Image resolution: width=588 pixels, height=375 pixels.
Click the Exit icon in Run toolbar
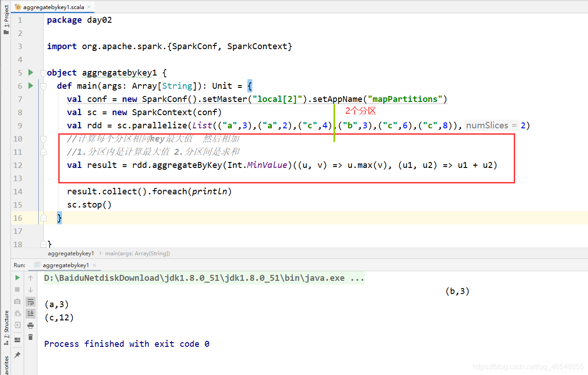(x=17, y=325)
